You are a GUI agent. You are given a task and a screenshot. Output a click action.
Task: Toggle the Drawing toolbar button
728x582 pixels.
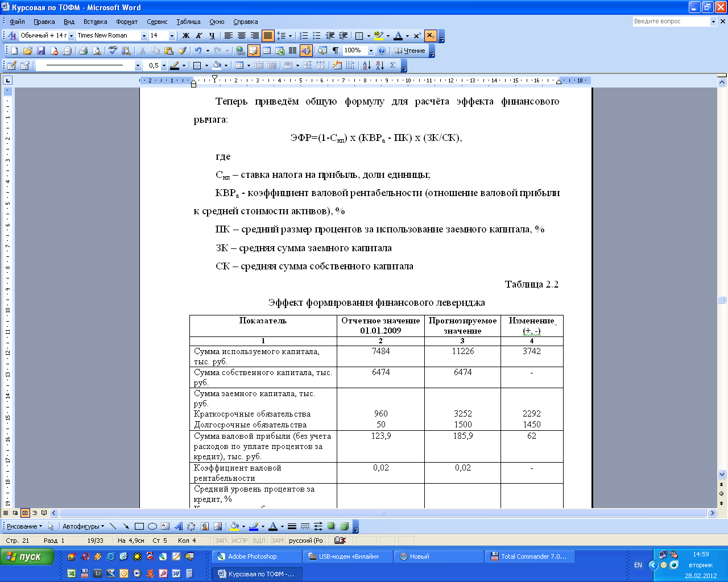pyautogui.click(x=306, y=51)
